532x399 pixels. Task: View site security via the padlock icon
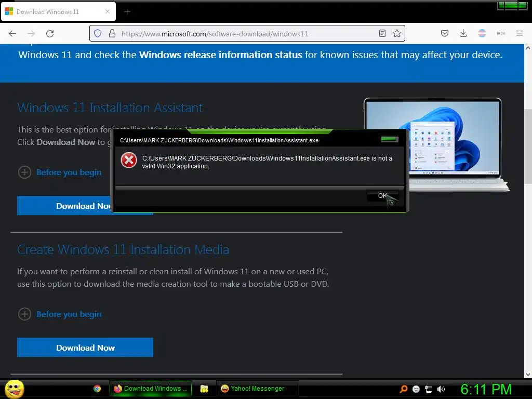tap(112, 34)
